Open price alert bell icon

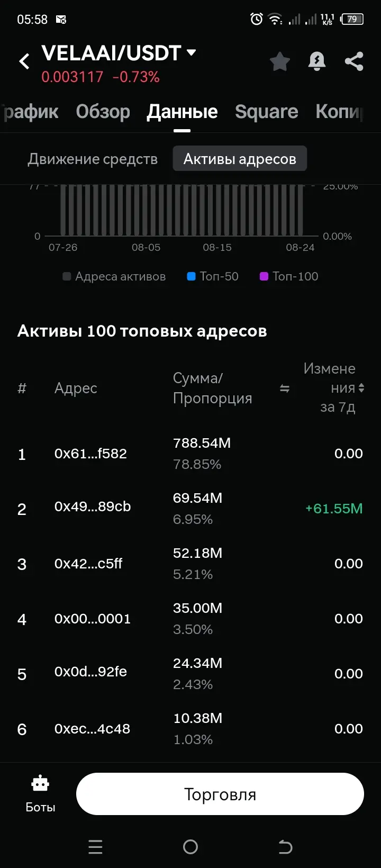(x=316, y=61)
